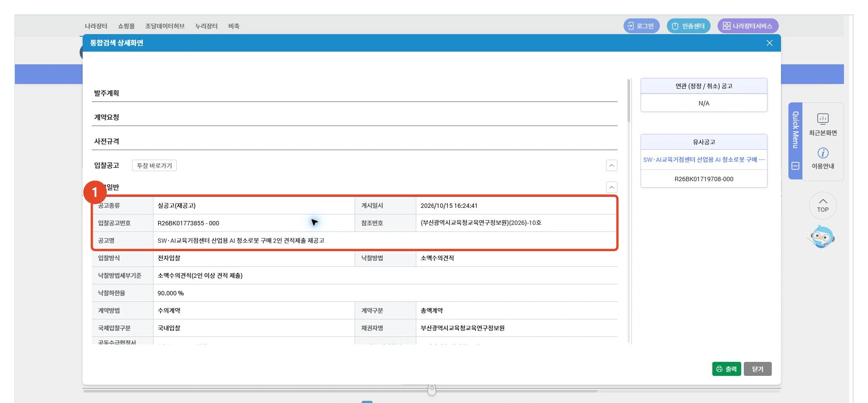Click the dialog vertical scrollbar
This screenshot has width=868, height=403.
click(x=629, y=101)
